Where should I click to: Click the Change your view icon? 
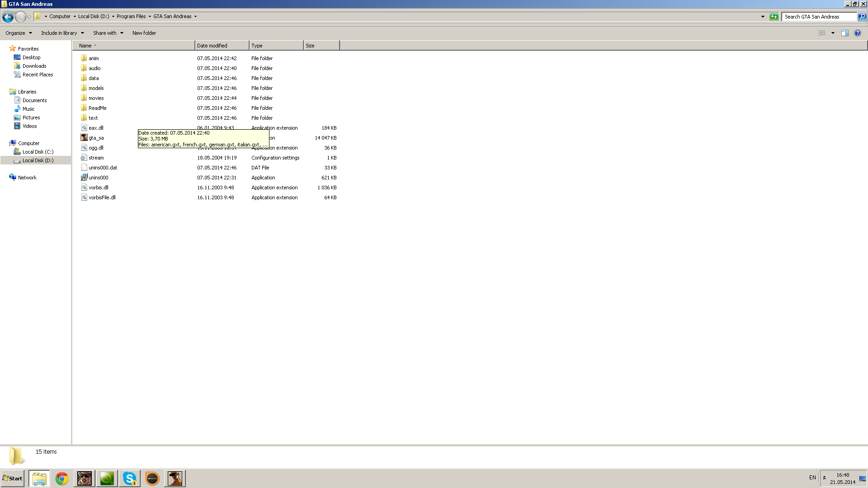pos(821,33)
